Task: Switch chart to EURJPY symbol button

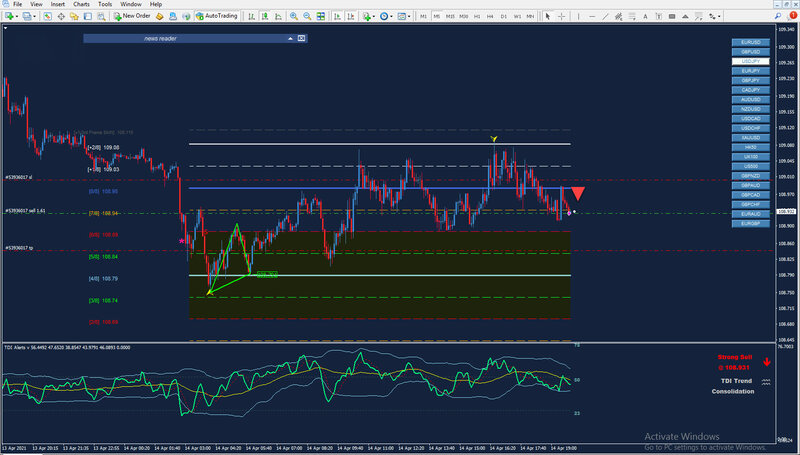Action: click(751, 71)
